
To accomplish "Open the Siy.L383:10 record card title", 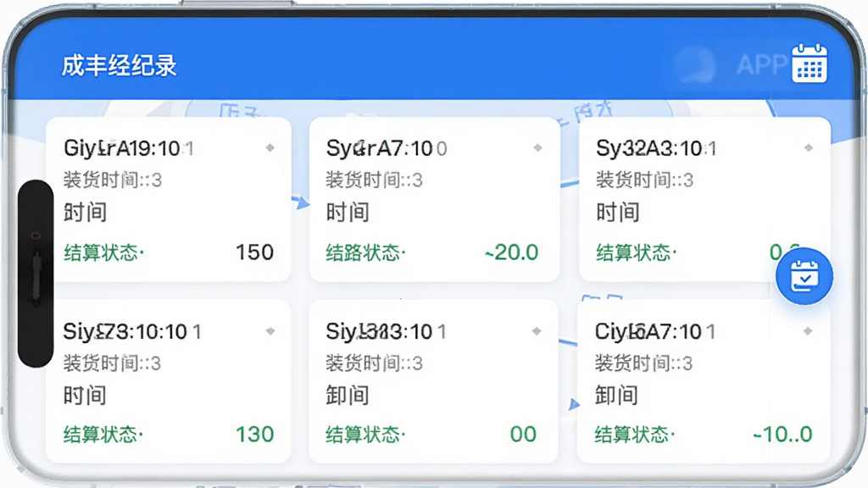I will point(386,332).
